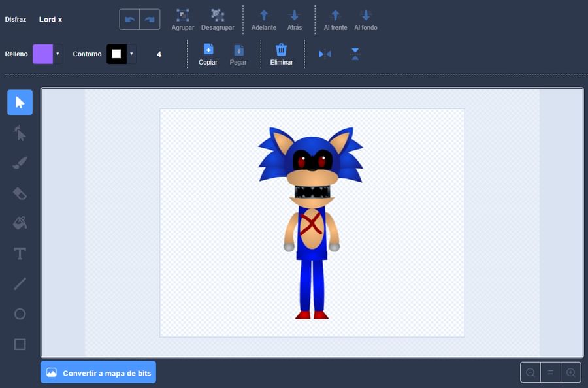588x388 pixels.
Task: Select the Text tool
Action: (x=20, y=253)
